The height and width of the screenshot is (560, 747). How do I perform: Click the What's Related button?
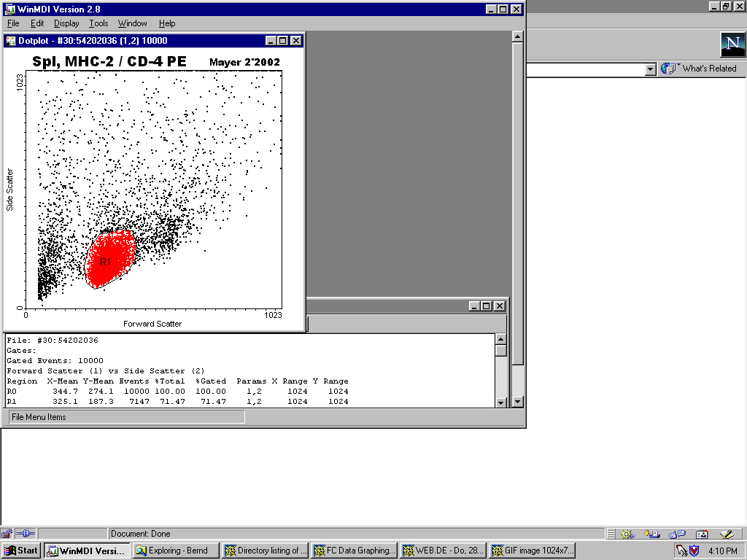700,69
